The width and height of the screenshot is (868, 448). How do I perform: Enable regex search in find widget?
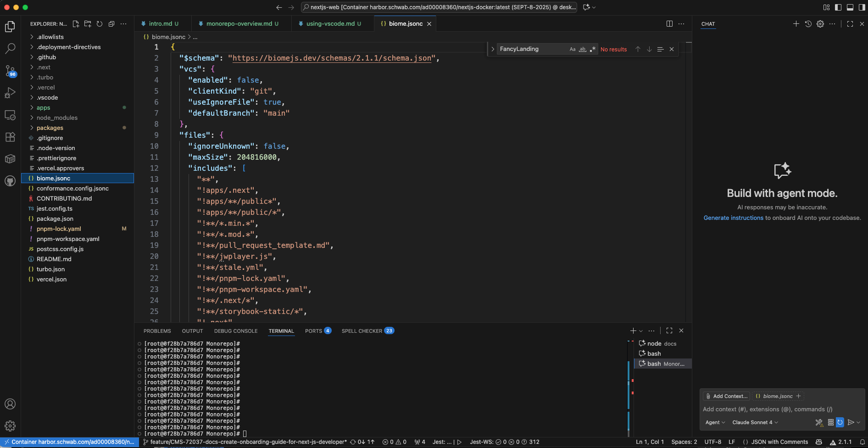click(x=593, y=49)
